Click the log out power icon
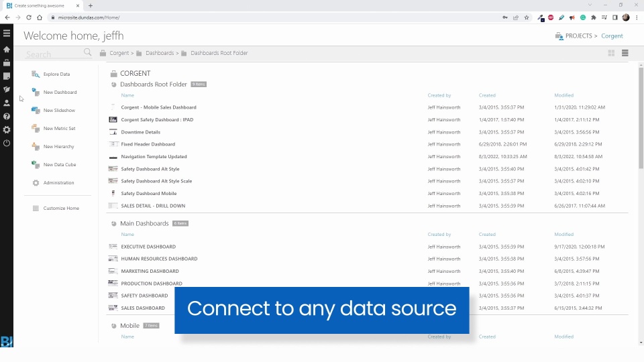This screenshot has width=644, height=362. [7, 143]
